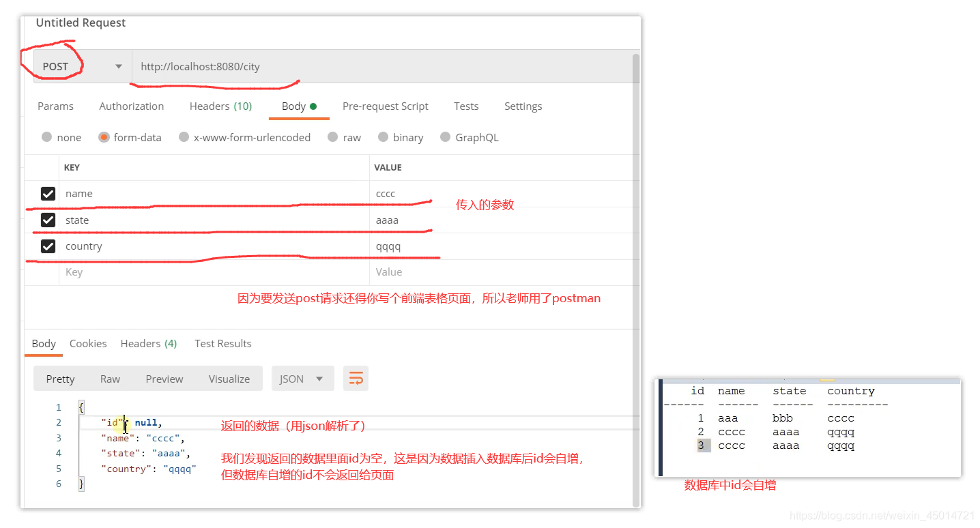Click the "country": "qqqq" response line

[x=149, y=469]
